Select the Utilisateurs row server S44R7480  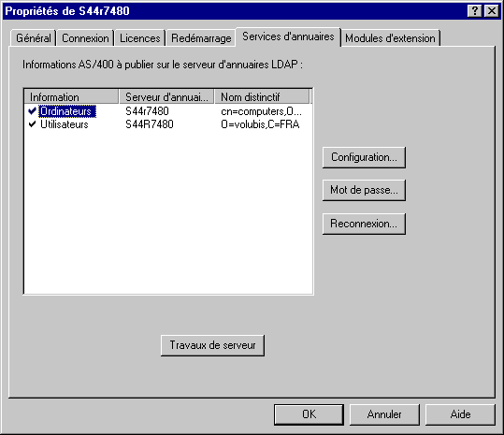pyautogui.click(x=150, y=124)
